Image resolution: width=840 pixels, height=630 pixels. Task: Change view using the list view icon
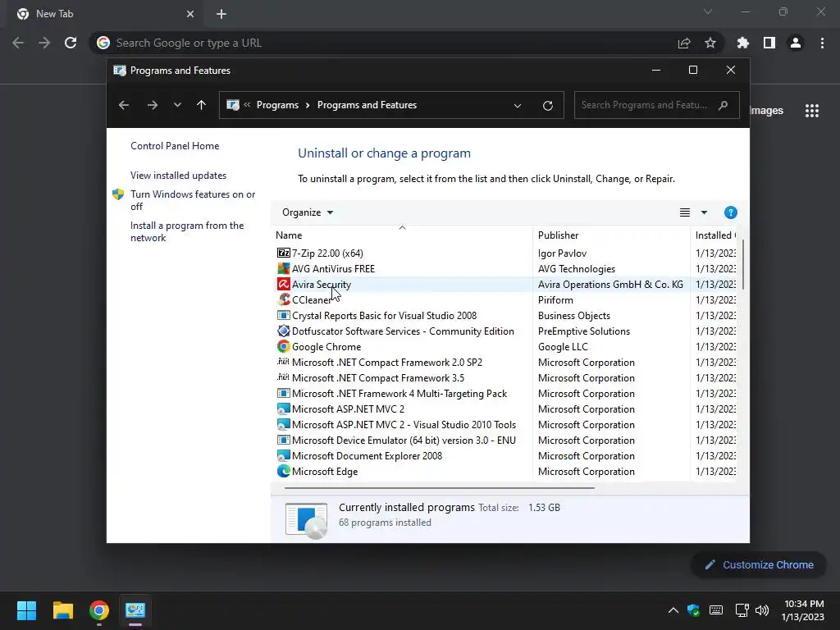point(685,212)
